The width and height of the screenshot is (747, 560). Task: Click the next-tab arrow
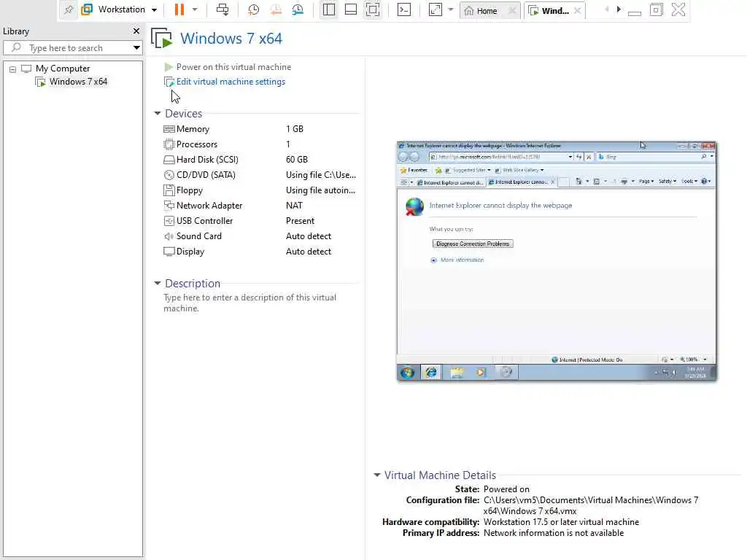click(619, 9)
